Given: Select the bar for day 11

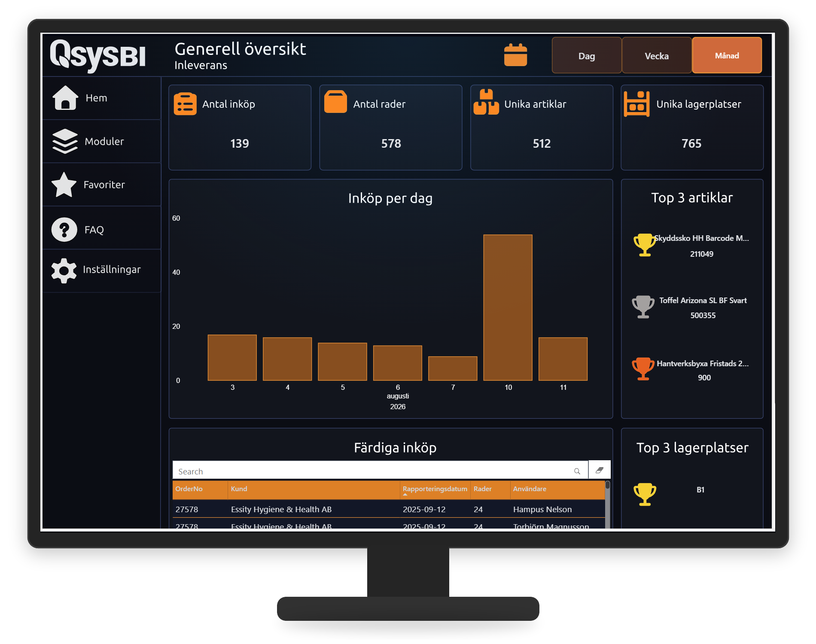Looking at the screenshot, I should click(x=563, y=359).
